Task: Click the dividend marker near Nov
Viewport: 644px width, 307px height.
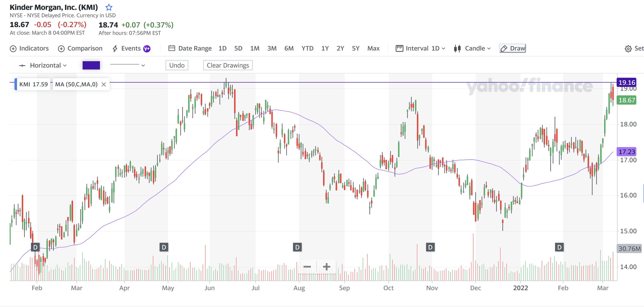Action: point(430,247)
